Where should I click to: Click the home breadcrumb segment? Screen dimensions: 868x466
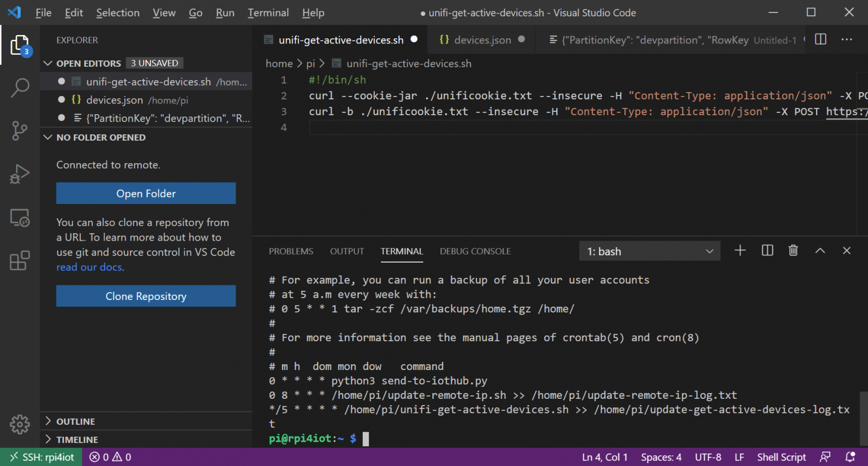(279, 63)
